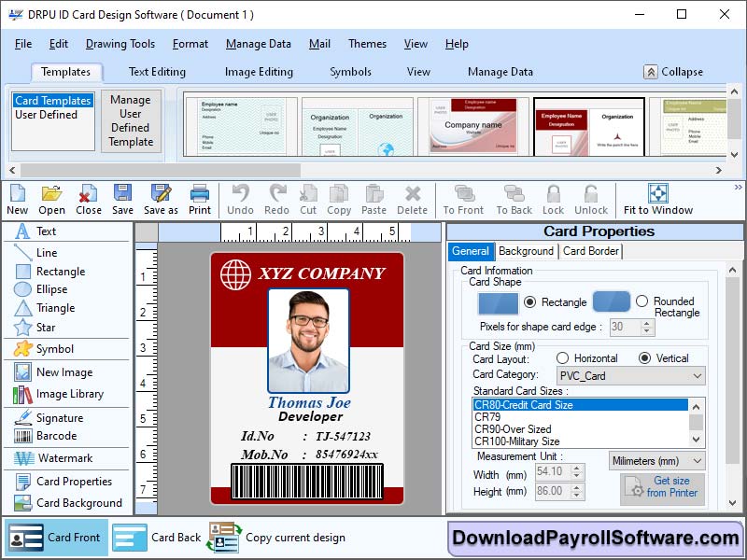The height and width of the screenshot is (560, 747).
Task: Open Manage User Defined Template
Action: coord(132,122)
